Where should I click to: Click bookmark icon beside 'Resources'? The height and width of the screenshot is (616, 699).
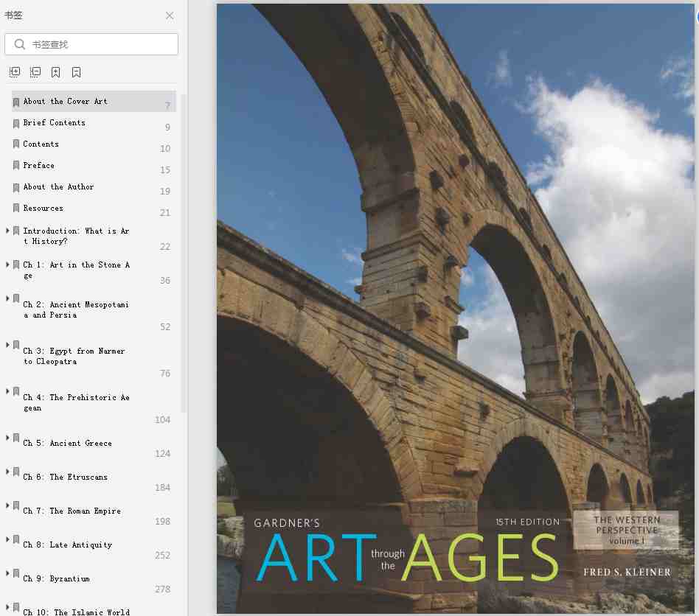click(x=16, y=208)
